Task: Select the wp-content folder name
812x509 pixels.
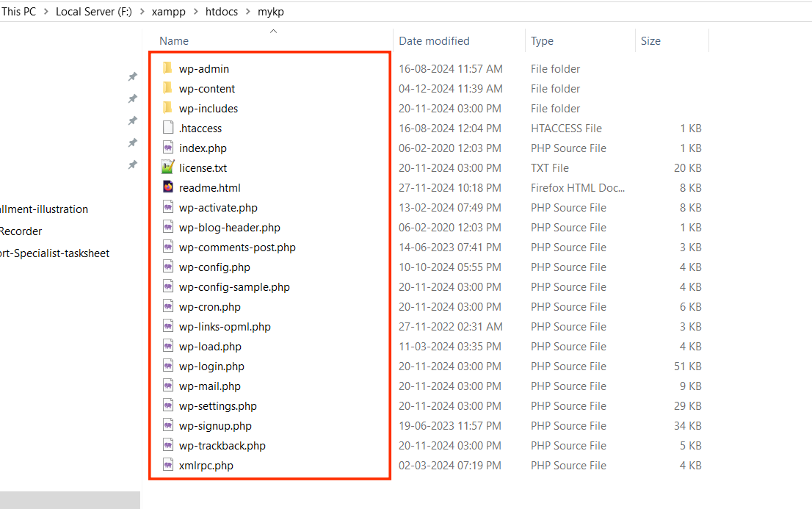Action: click(206, 89)
